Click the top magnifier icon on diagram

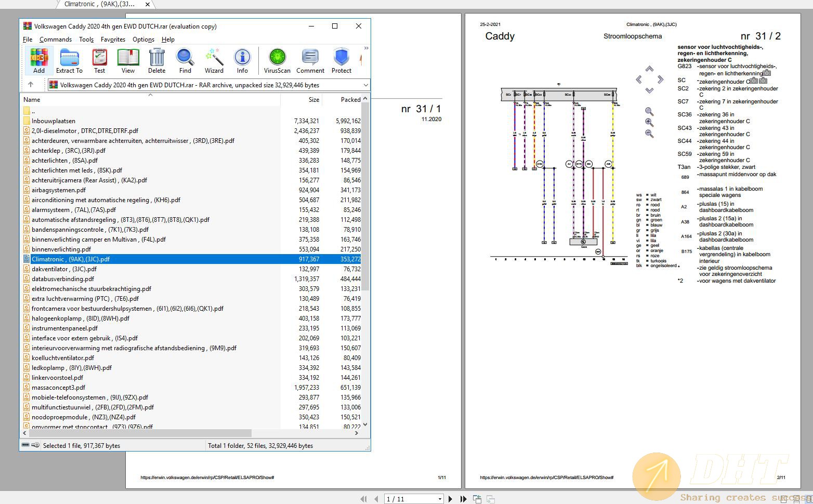click(649, 111)
